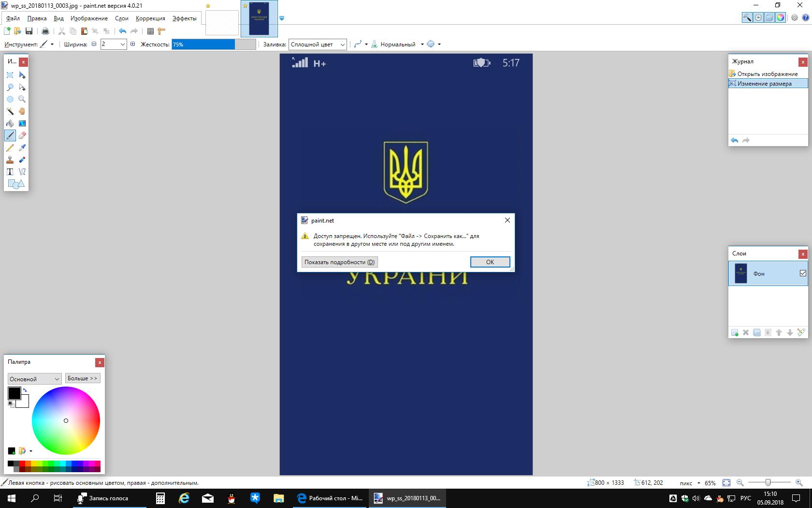The image size is (812, 508).
Task: Open the Нормальный blend mode dropdown
Action: point(402,44)
